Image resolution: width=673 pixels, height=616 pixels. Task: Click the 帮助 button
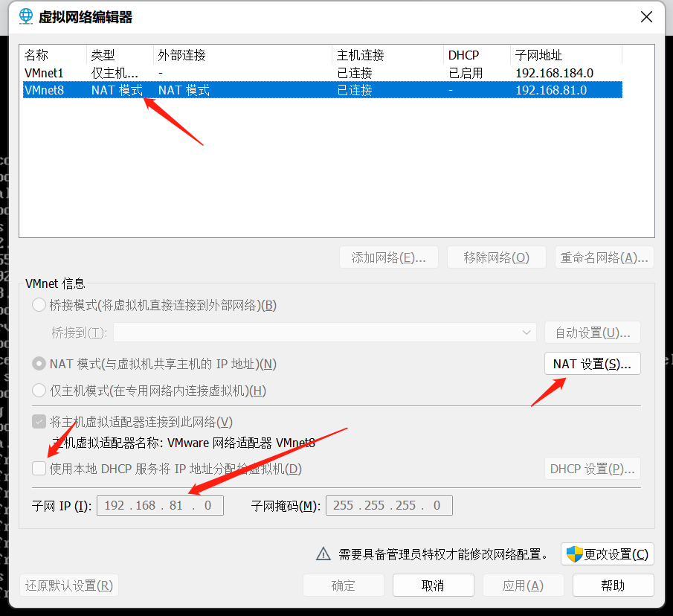(614, 585)
